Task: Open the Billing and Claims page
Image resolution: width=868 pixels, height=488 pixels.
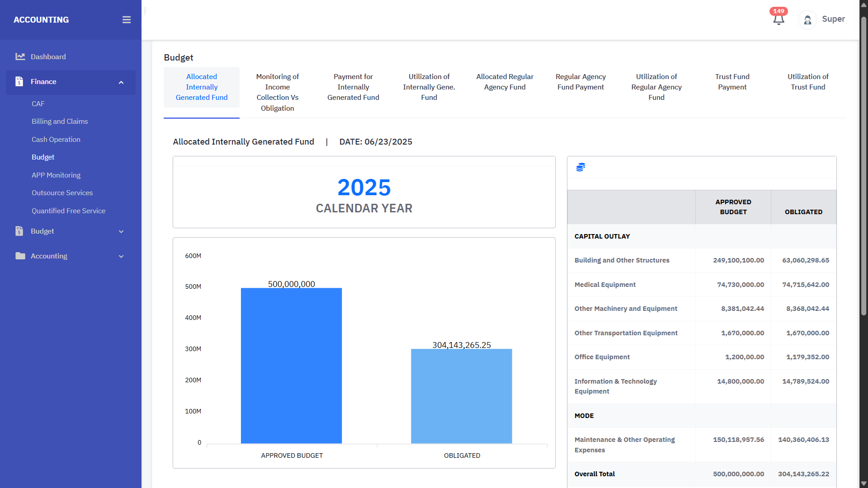Action: (60, 121)
